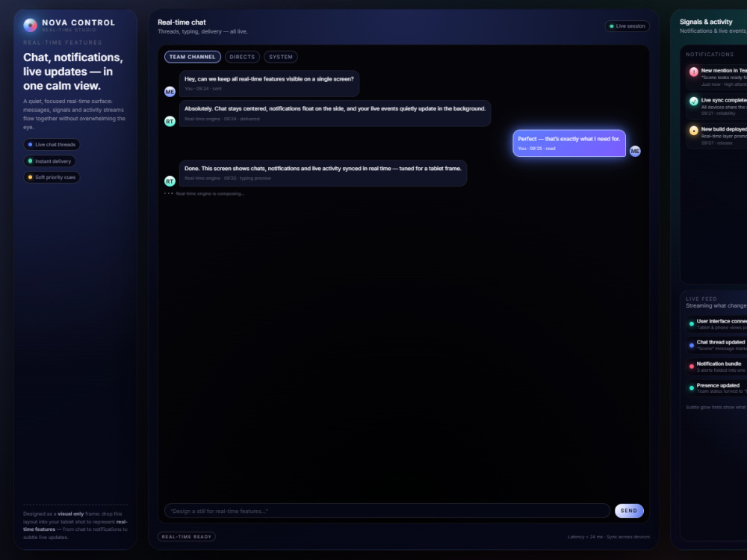Viewport: 747px width, 560px height.
Task: Open the Live sync complete notification
Action: [716, 106]
